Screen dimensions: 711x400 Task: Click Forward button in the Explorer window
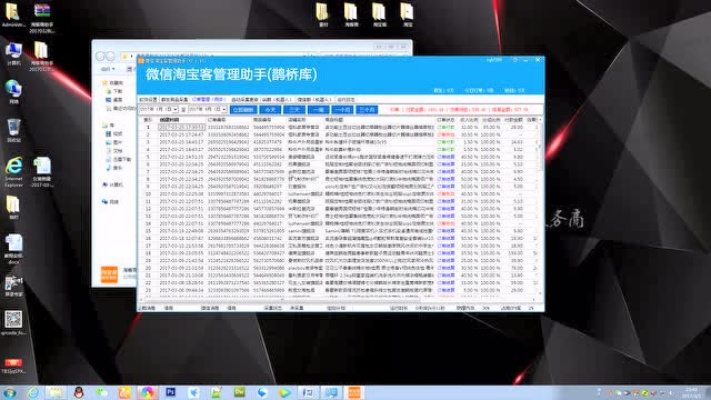(110, 56)
